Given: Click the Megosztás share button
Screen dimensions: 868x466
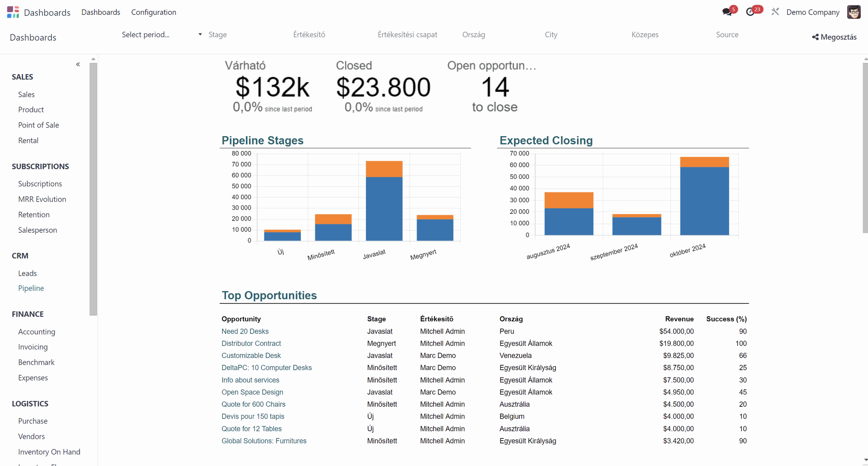Looking at the screenshot, I should point(834,37).
